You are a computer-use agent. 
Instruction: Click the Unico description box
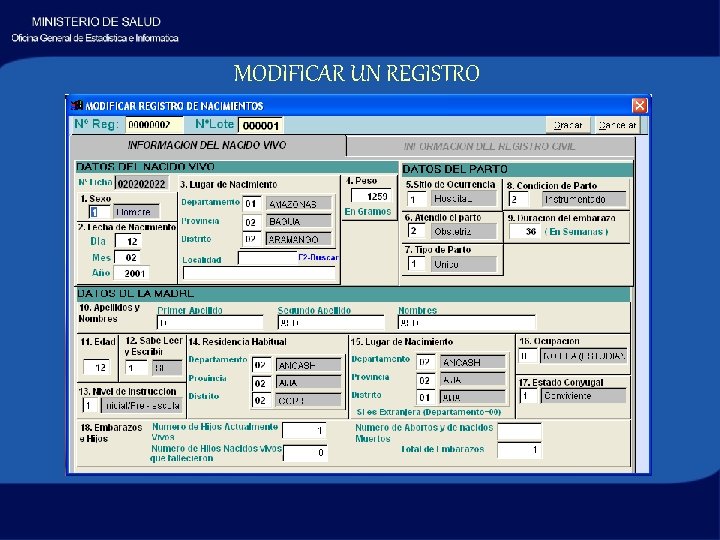(463, 264)
